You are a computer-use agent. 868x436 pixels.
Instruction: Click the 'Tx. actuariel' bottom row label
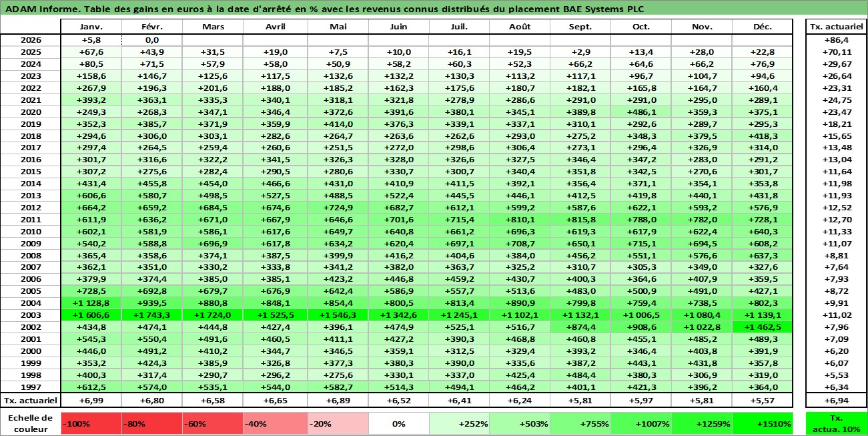pos(31,401)
